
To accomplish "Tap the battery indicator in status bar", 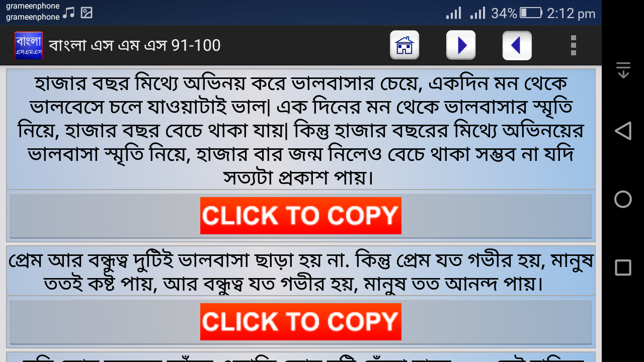I will pyautogui.click(x=531, y=13).
